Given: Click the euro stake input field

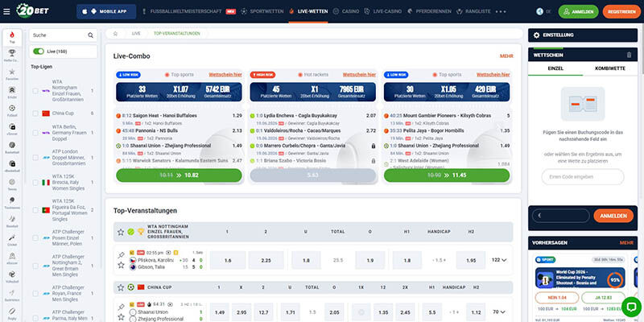Looking at the screenshot, I should click(x=560, y=216).
